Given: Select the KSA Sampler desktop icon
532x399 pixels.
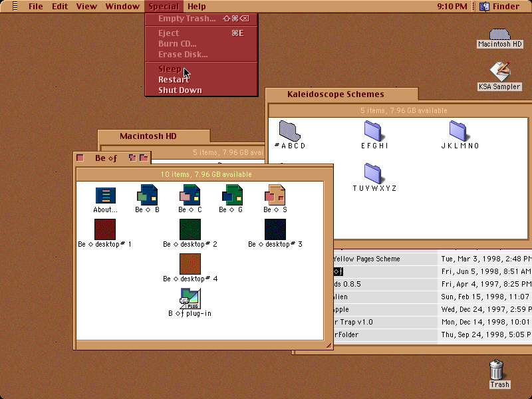Looking at the screenshot, I should pyautogui.click(x=499, y=72).
